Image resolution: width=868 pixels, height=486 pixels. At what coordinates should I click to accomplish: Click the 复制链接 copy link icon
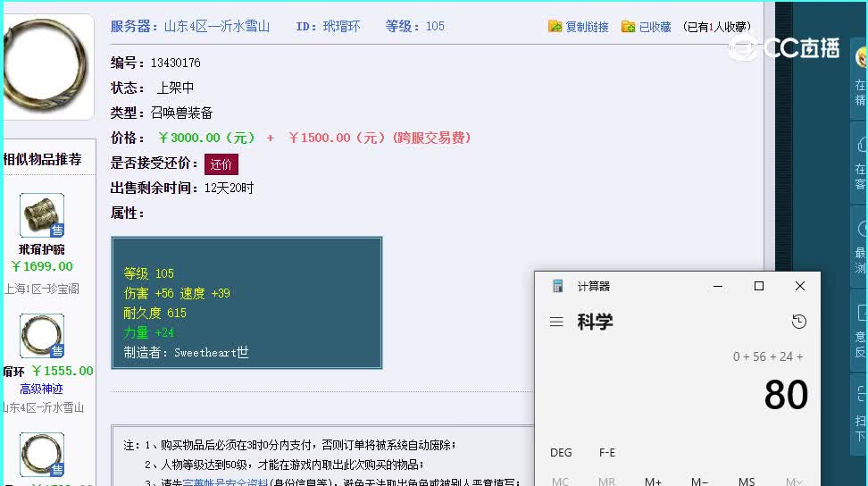coord(555,27)
